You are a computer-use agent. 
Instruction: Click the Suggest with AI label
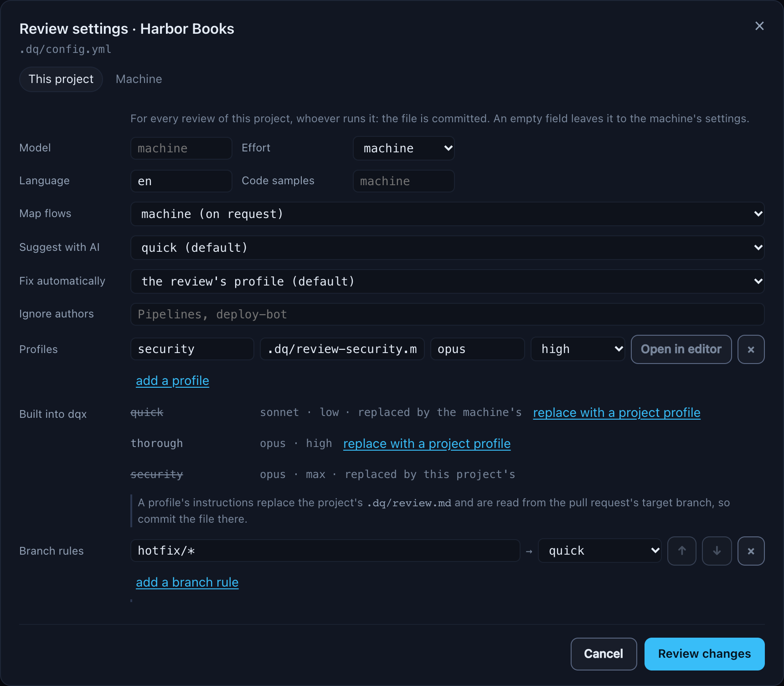tap(60, 247)
